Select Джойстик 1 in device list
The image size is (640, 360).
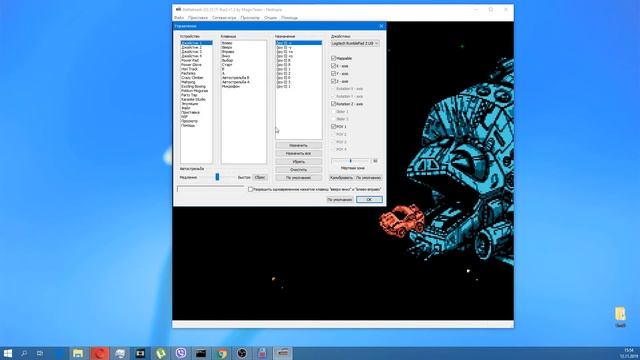pyautogui.click(x=196, y=43)
